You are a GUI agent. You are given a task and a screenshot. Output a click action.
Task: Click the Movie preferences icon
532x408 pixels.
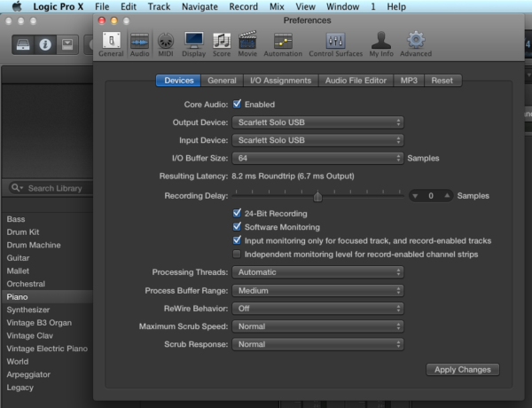pos(247,43)
